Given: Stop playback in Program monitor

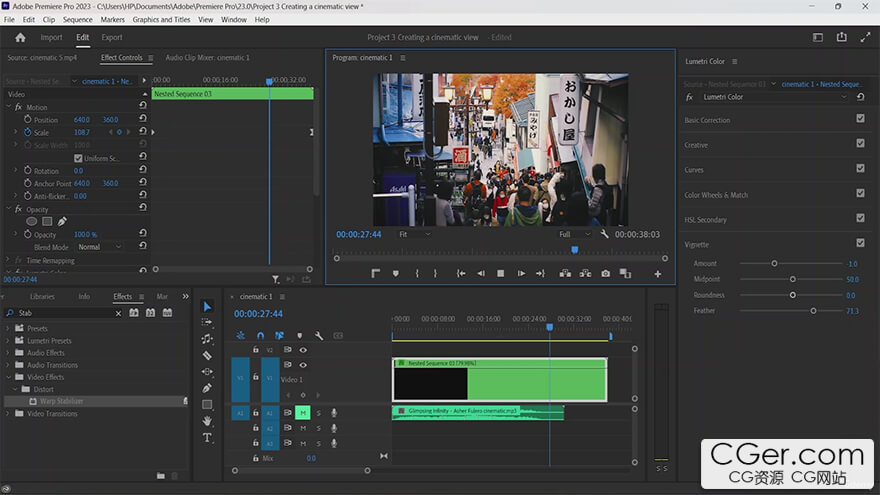Looking at the screenshot, I should click(501, 273).
